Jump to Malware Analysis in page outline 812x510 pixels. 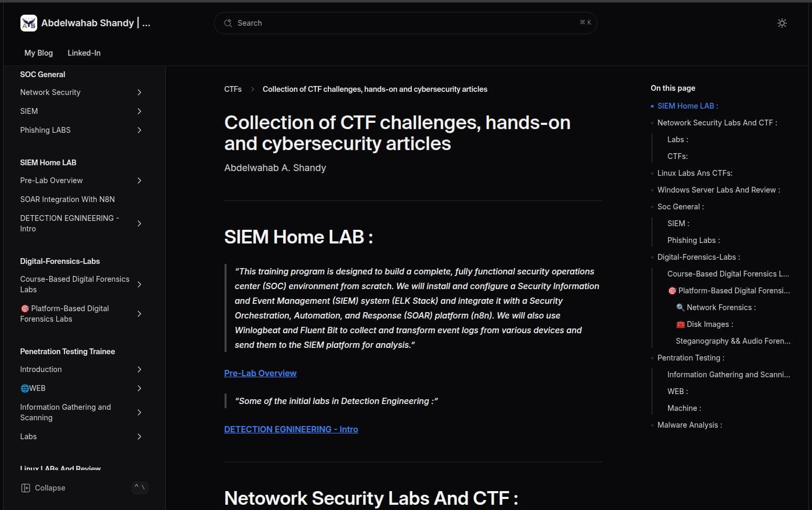[x=689, y=425]
